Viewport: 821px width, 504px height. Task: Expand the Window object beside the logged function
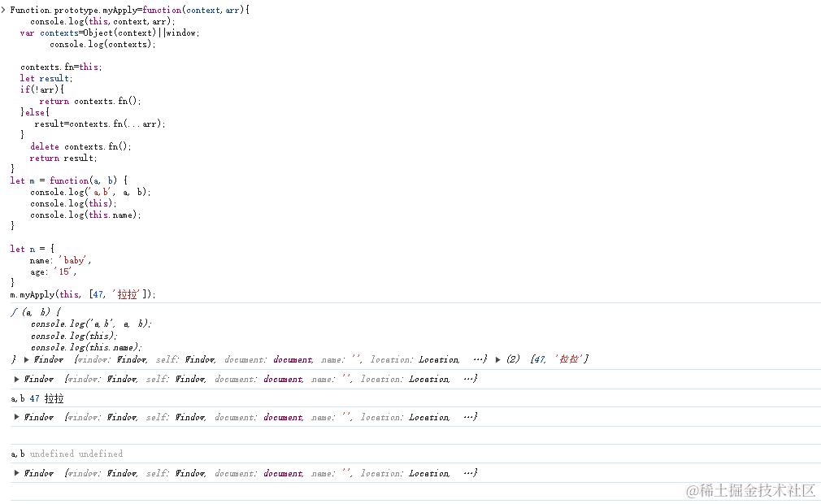pos(27,359)
